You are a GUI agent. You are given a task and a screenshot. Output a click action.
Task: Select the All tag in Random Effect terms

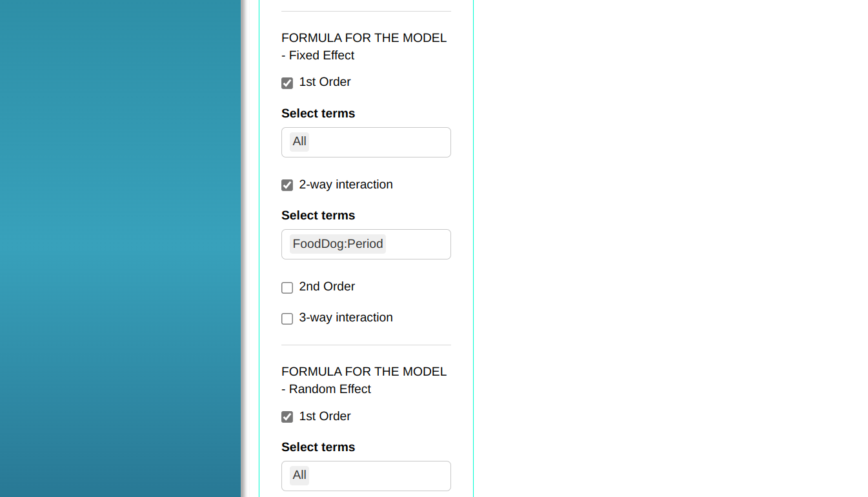(299, 475)
